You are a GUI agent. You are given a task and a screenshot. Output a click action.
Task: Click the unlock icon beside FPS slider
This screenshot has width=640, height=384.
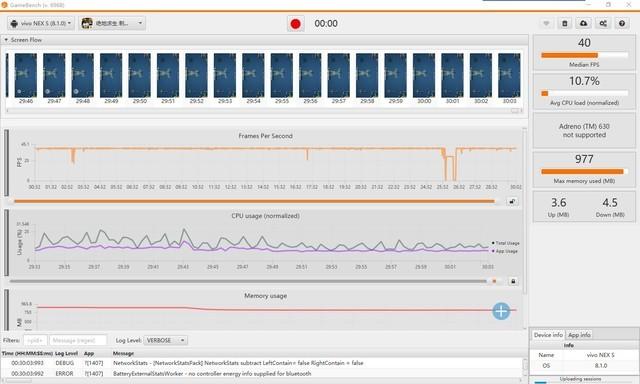click(512, 201)
